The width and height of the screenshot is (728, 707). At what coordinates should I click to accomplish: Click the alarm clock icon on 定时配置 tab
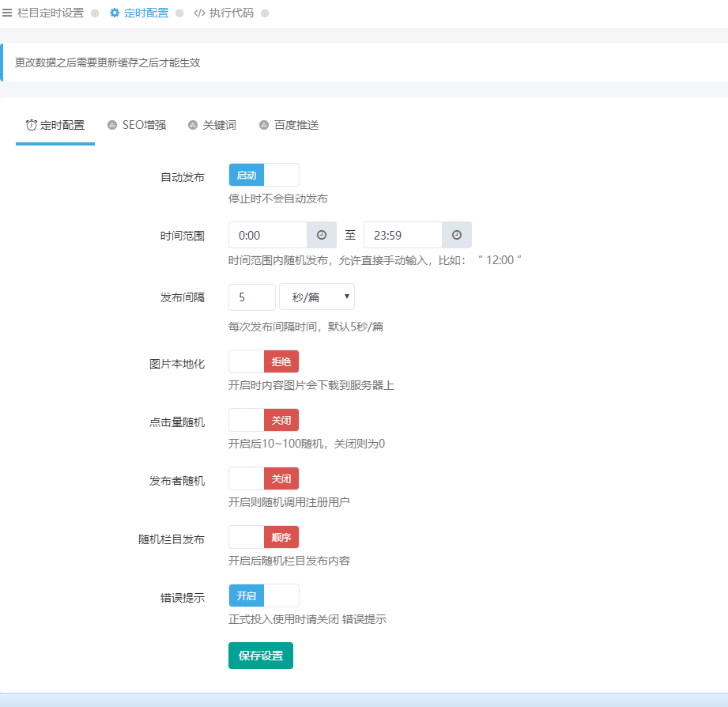(31, 125)
